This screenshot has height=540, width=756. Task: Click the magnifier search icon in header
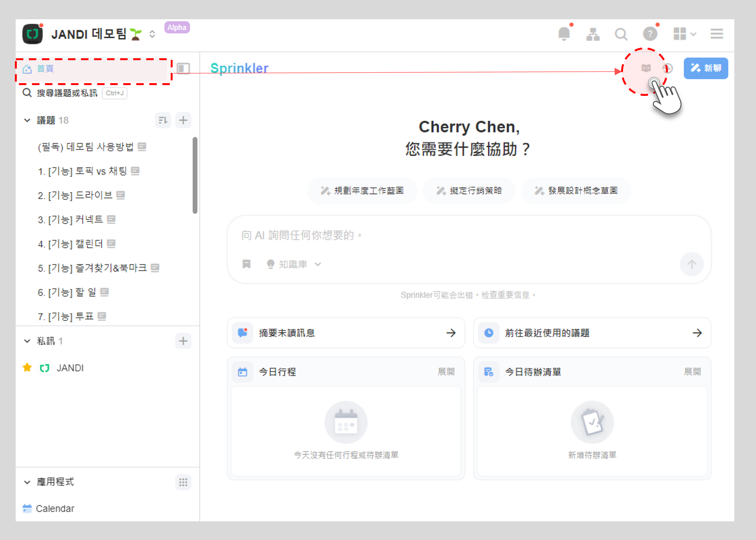(621, 34)
